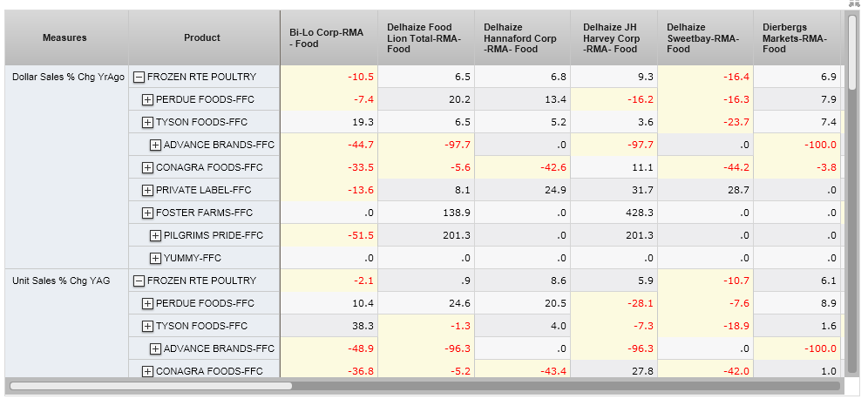This screenshot has width=868, height=399.
Task: Click the horizontal scrollbar thumb
Action: [x=150, y=385]
